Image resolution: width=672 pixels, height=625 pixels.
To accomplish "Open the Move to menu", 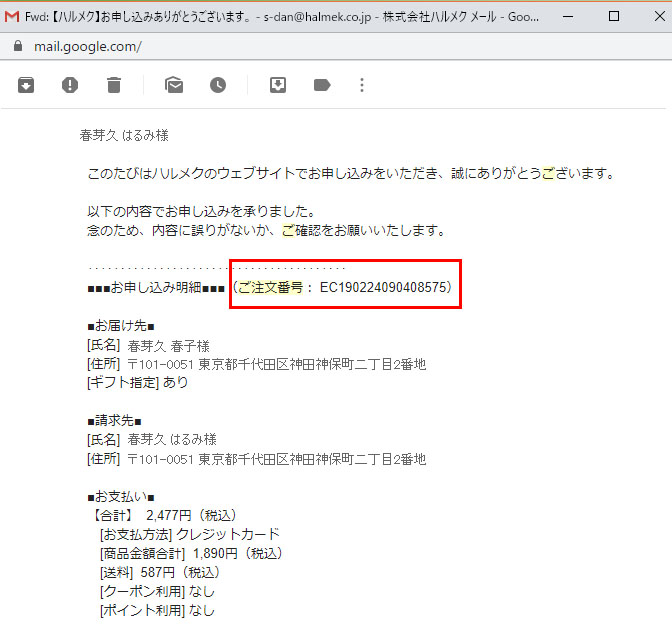I will [x=278, y=85].
